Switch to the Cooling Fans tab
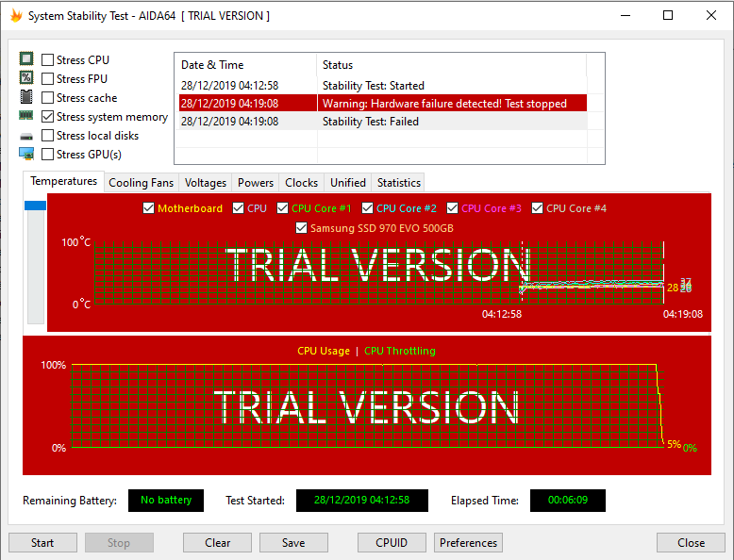 pyautogui.click(x=141, y=183)
